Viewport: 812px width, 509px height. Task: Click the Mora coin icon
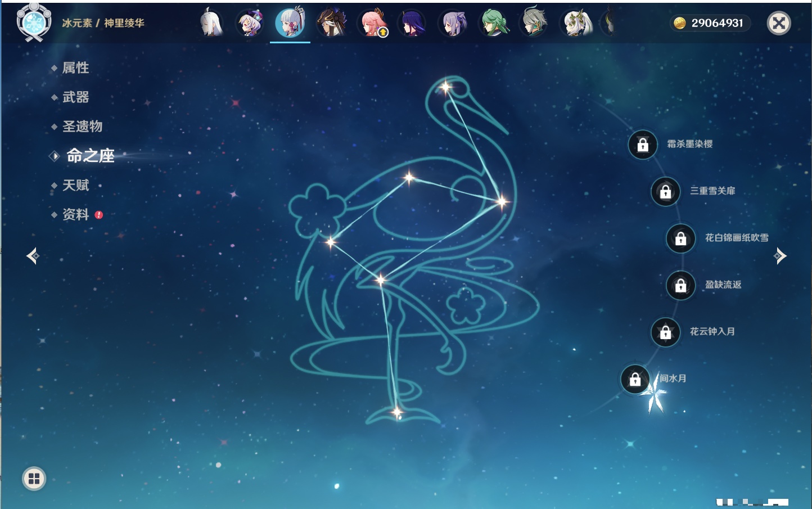coord(680,23)
